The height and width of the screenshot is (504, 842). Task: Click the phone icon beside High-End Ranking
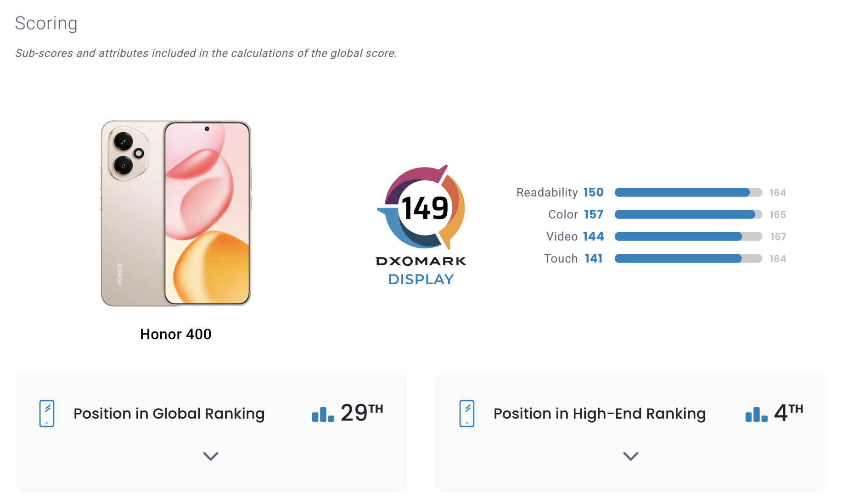(x=467, y=414)
